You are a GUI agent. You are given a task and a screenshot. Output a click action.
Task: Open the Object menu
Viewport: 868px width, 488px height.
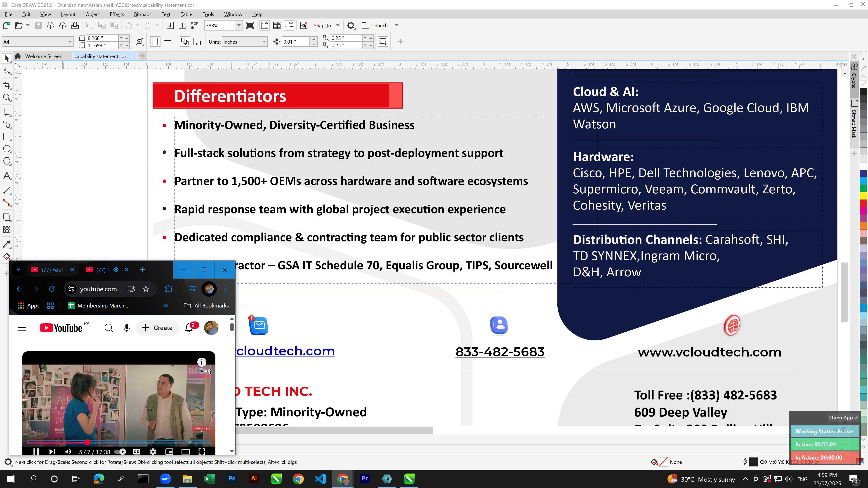[x=92, y=14]
